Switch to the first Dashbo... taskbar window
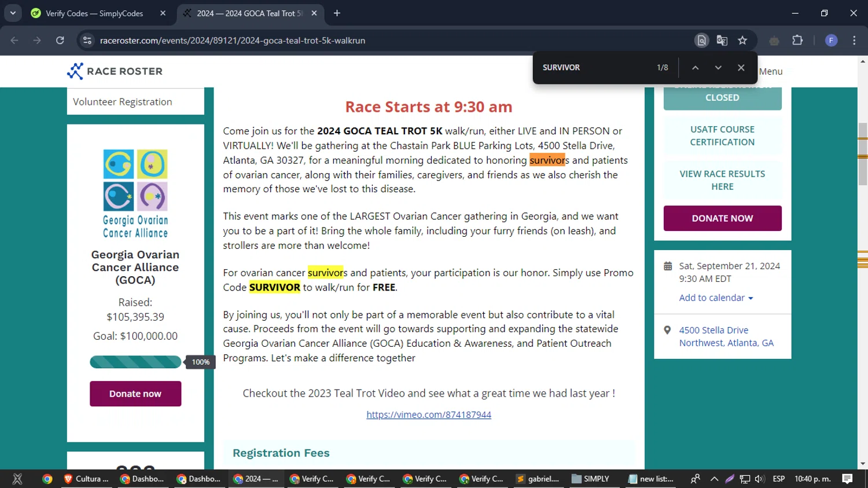The width and height of the screenshot is (868, 488). coord(142,479)
